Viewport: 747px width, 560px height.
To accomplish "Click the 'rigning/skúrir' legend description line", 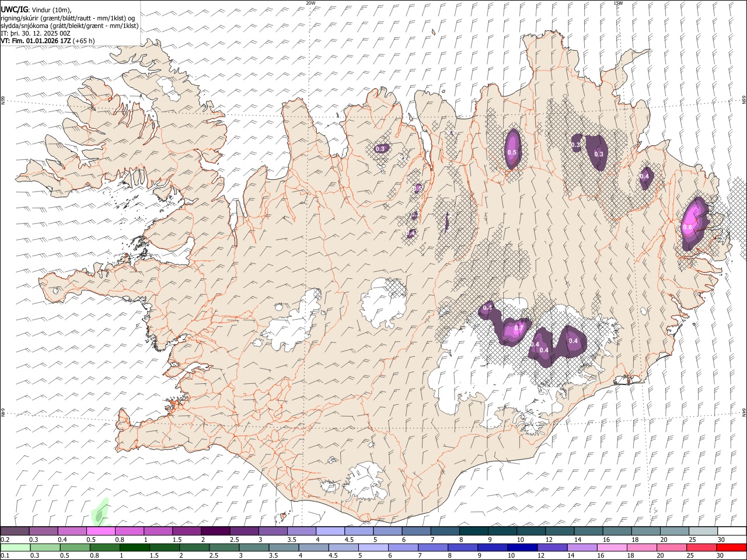I will pyautogui.click(x=68, y=17).
